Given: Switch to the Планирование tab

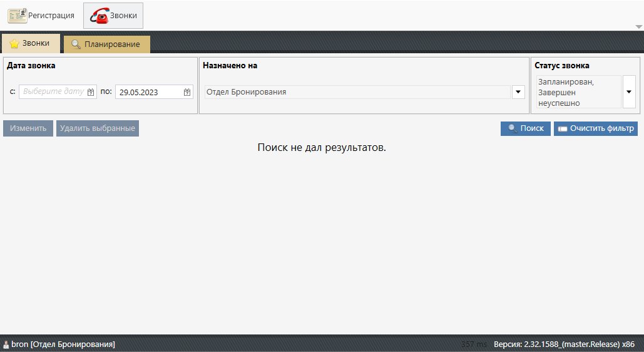Looking at the screenshot, I should tap(107, 44).
